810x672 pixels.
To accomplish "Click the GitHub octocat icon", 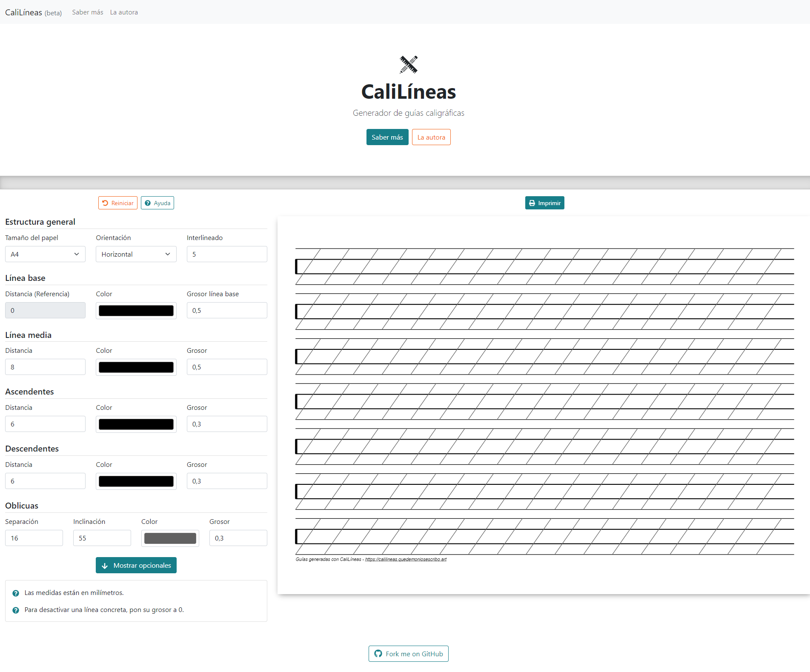I will pos(378,654).
